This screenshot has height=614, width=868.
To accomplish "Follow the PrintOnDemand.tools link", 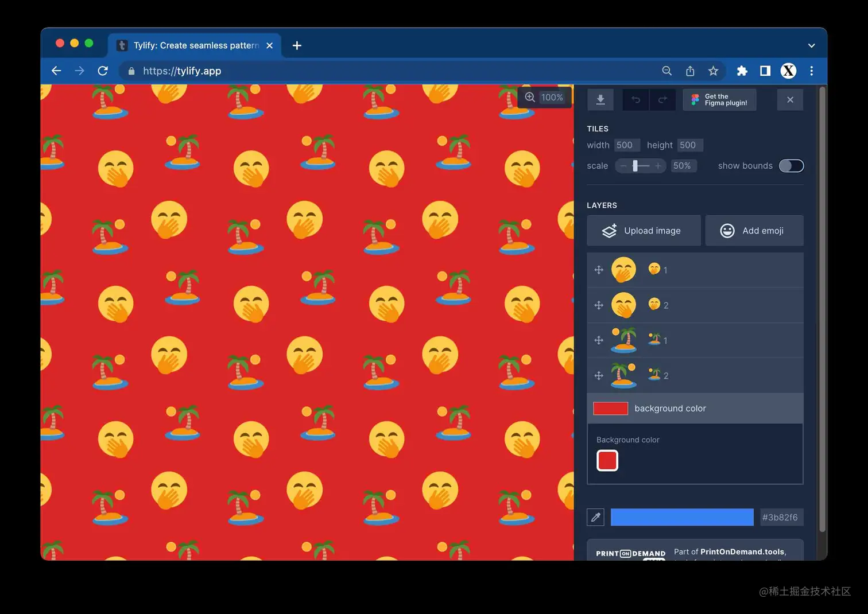I will tap(742, 551).
